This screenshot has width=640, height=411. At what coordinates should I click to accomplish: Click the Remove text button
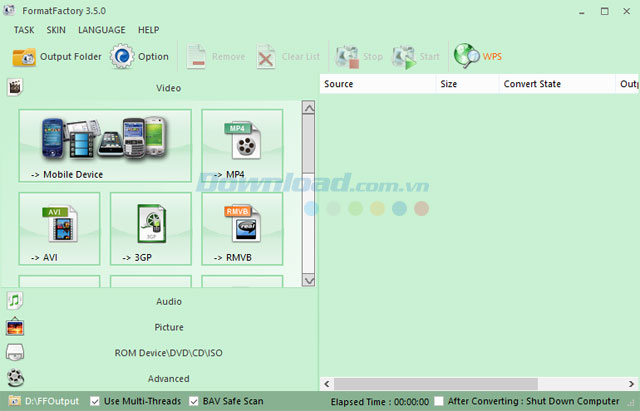click(229, 56)
